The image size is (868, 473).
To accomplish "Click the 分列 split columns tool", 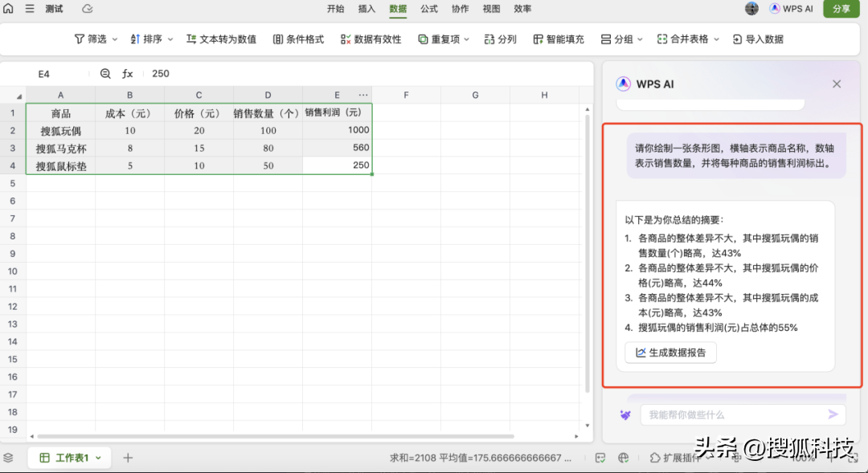I will (x=501, y=39).
